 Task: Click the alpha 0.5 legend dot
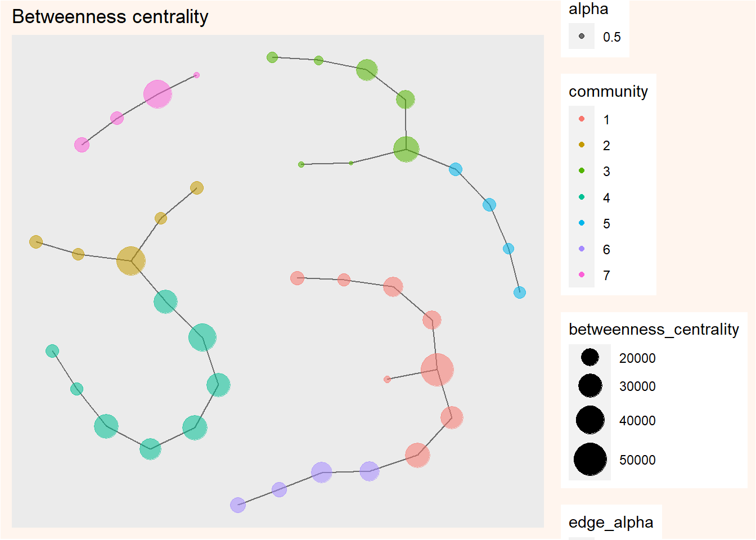tap(582, 37)
